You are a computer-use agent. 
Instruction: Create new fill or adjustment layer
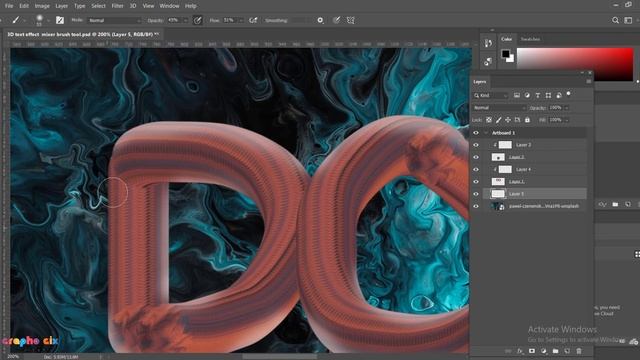point(544,351)
